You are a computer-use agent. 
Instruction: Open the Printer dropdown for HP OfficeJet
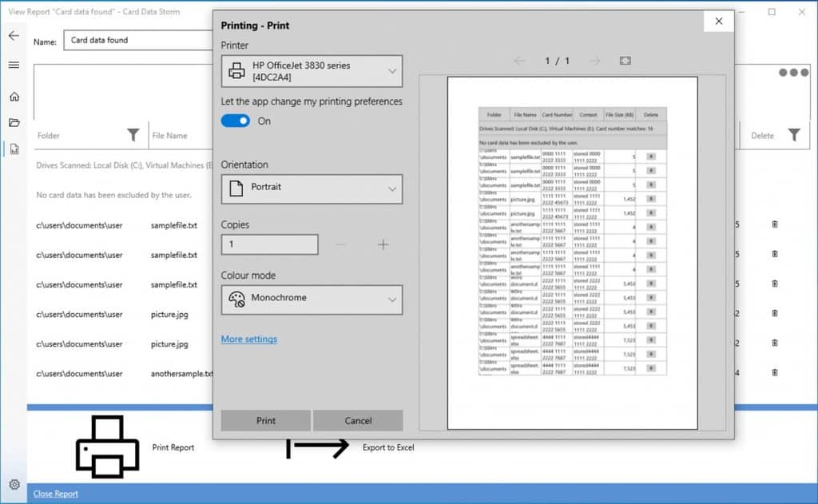click(x=312, y=71)
